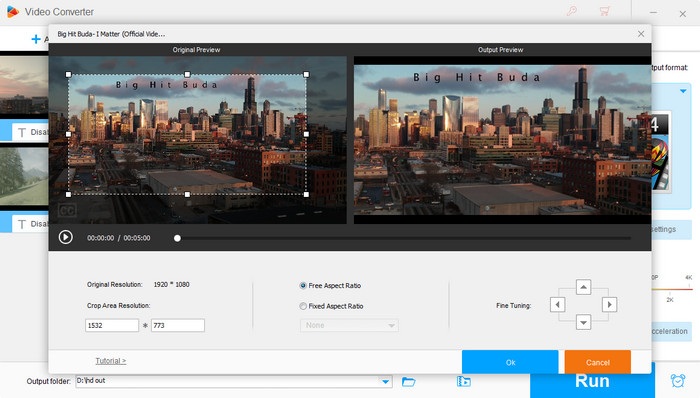The width and height of the screenshot is (700, 398).
Task: Click the output format MP4 icon
Action: coord(661,152)
